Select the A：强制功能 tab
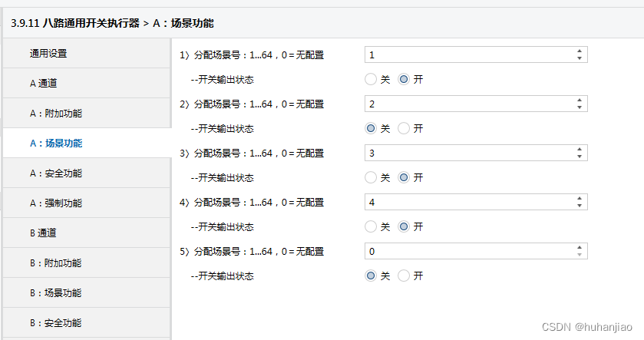 coord(86,203)
